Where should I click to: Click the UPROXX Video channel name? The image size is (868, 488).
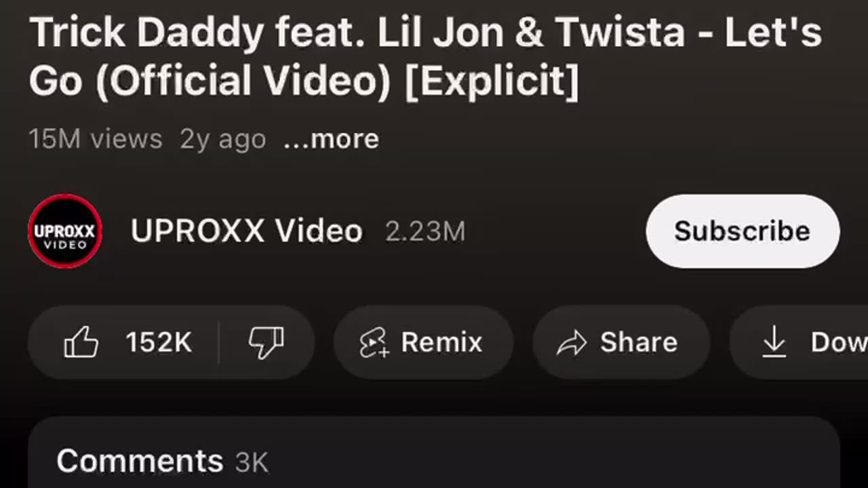[x=247, y=231]
